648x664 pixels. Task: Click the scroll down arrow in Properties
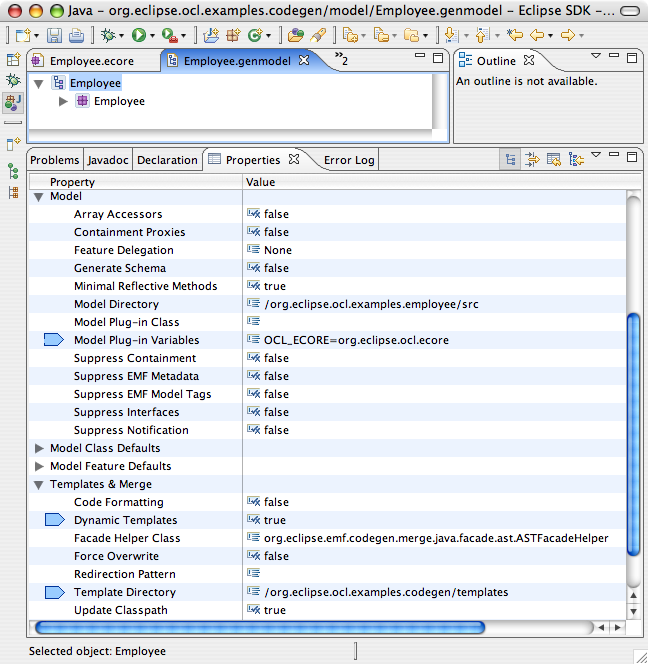click(634, 611)
